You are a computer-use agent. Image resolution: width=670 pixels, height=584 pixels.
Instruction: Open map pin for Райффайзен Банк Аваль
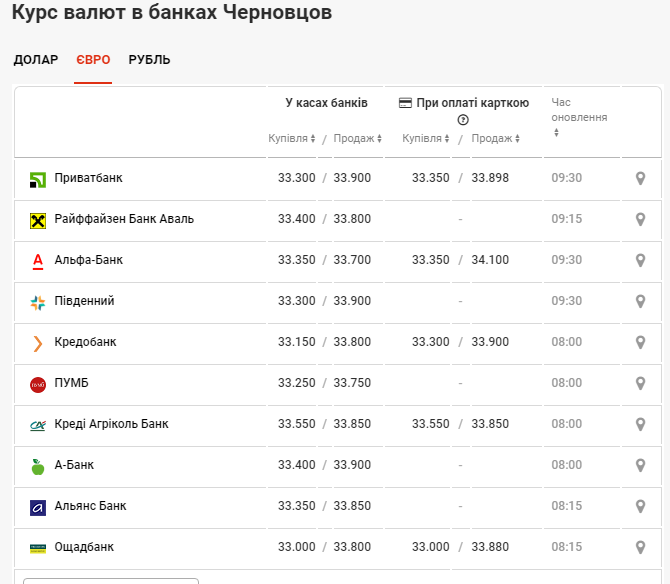pos(640,219)
